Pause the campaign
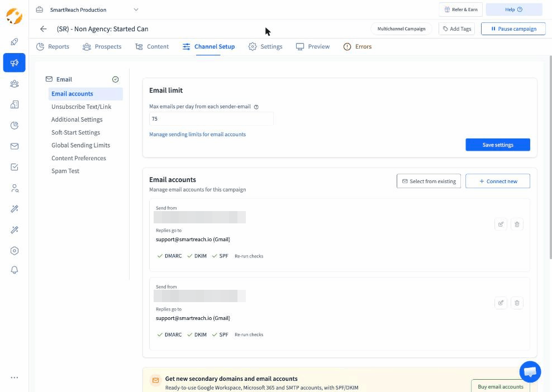552x392 pixels. 513,29
